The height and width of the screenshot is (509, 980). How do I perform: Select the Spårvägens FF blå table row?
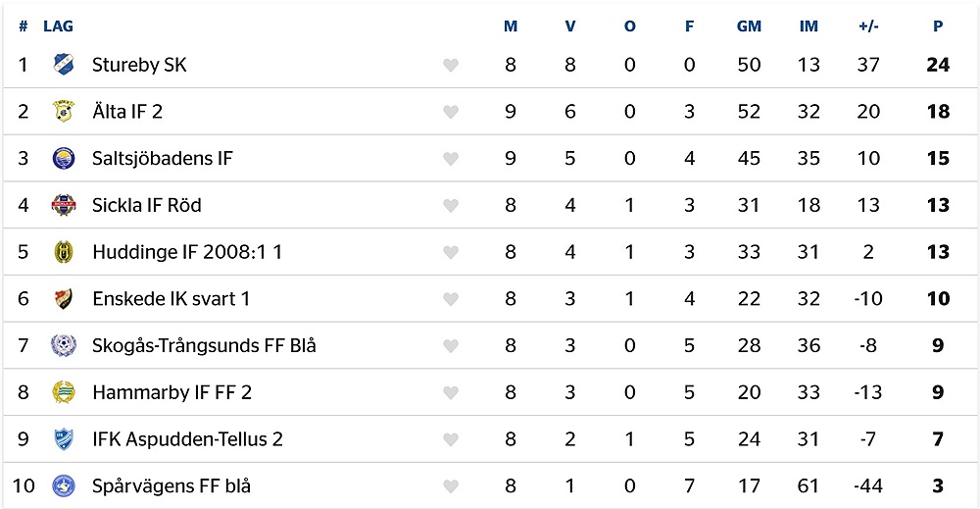(x=490, y=485)
